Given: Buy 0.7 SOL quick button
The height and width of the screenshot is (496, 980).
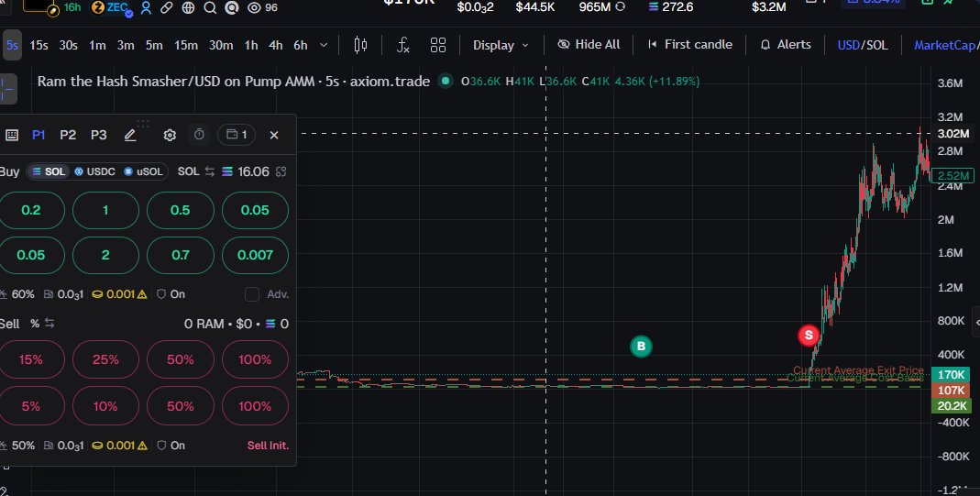Looking at the screenshot, I should (x=180, y=255).
